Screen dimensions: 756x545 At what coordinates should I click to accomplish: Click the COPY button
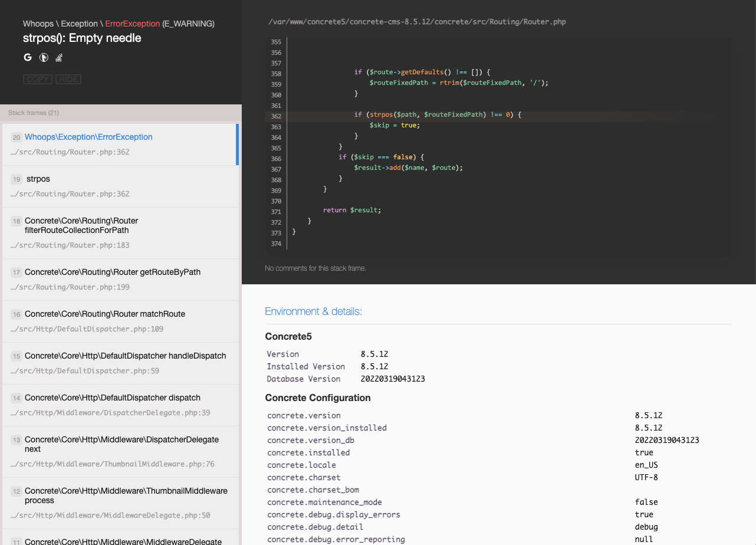pyautogui.click(x=38, y=79)
